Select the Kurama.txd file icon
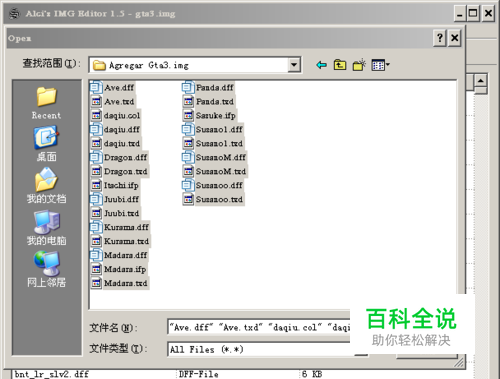 (x=96, y=241)
